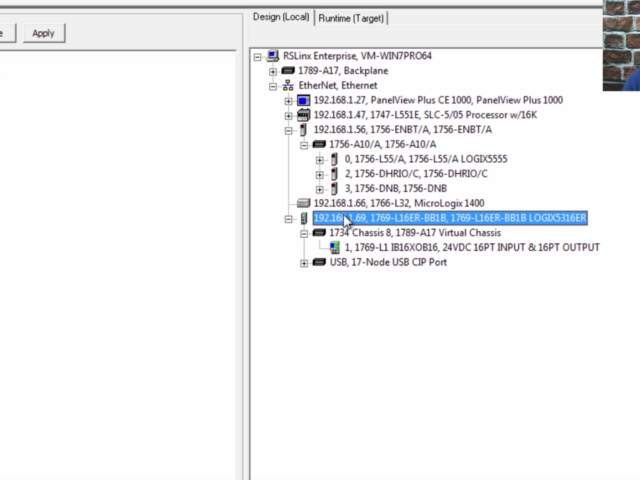This screenshot has width=640, height=480.
Task: Expand the 192.168.1.47 SLC-5/05 node
Action: coord(288,116)
